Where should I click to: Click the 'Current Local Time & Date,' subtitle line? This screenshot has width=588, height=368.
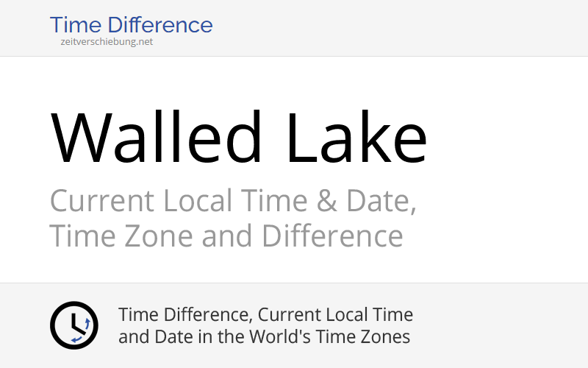pos(233,201)
